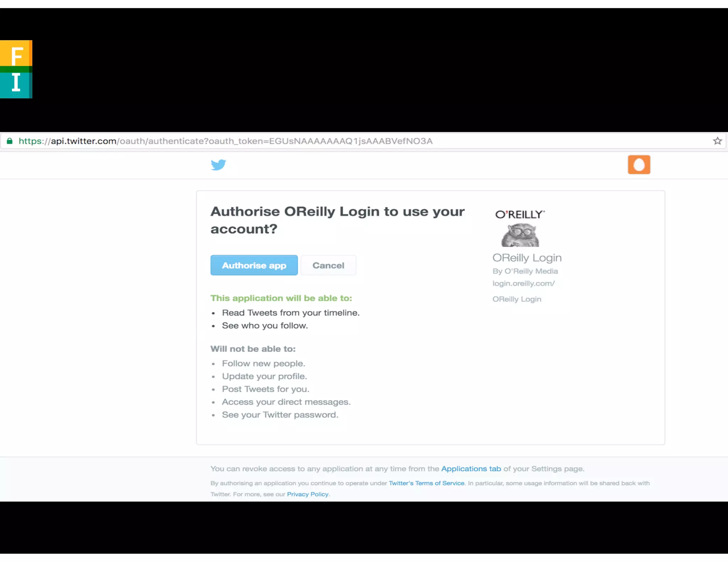Click the OReilly Login app title
This screenshot has width=728, height=562.
click(x=527, y=258)
